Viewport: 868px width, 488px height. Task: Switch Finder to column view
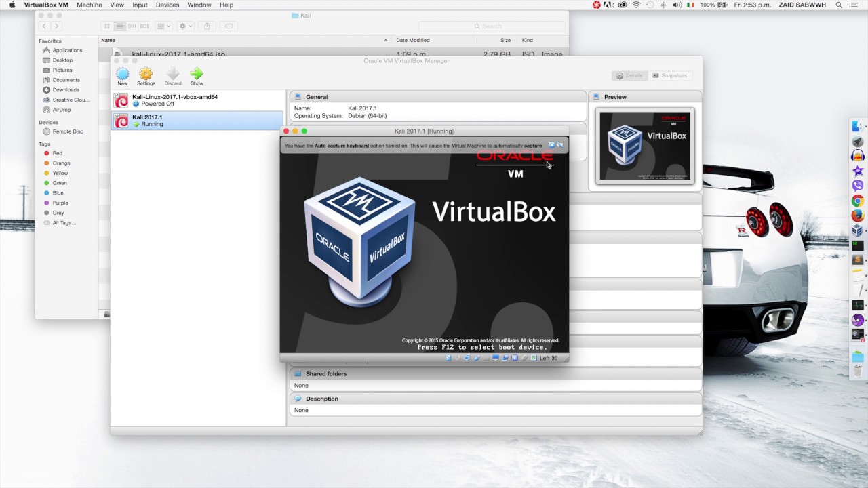(132, 26)
